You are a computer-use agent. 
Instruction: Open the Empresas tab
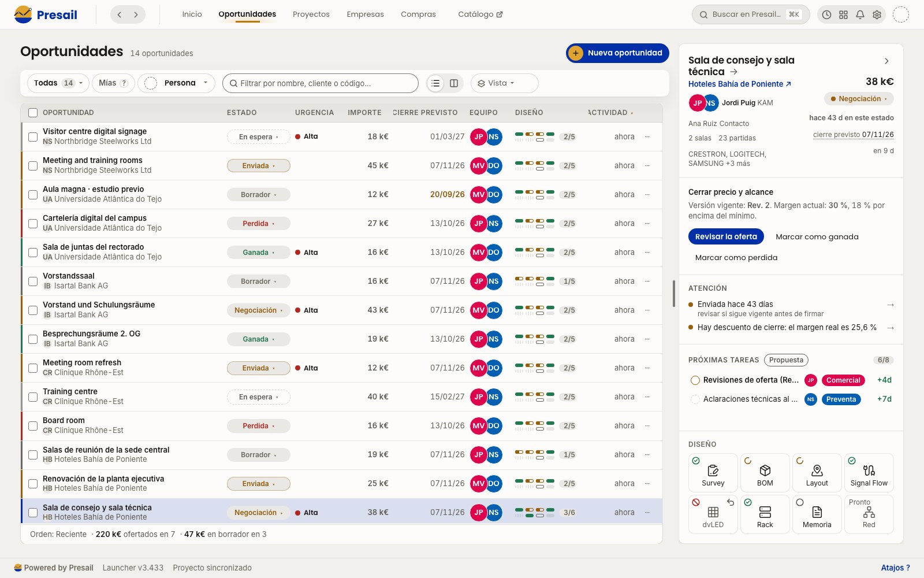point(365,14)
